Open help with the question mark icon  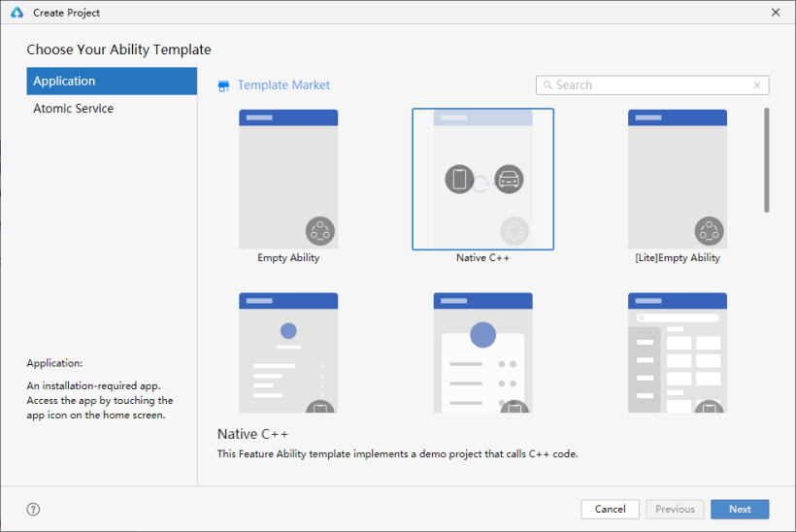tap(33, 509)
